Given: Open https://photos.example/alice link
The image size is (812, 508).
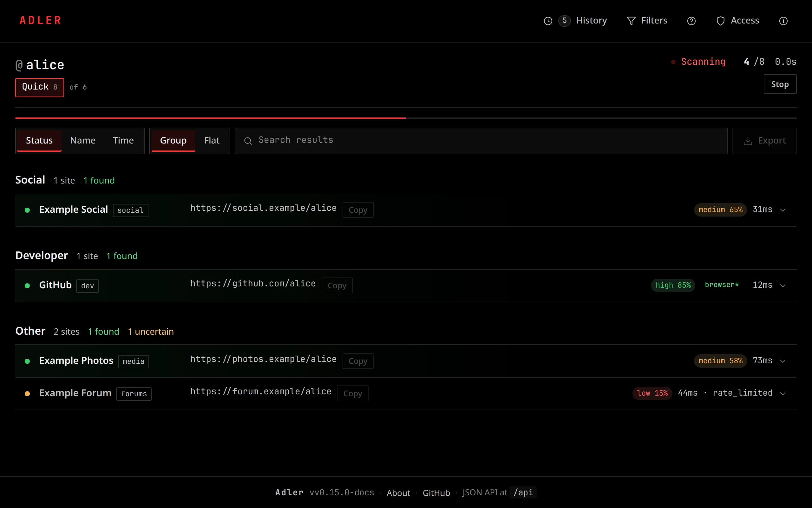Looking at the screenshot, I should [263, 359].
